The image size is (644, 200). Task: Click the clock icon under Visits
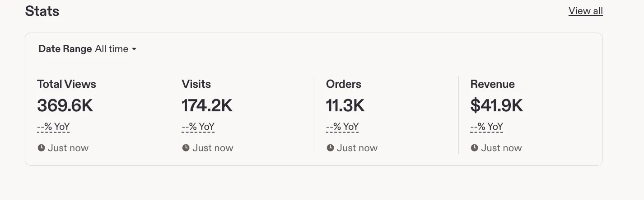tap(186, 148)
